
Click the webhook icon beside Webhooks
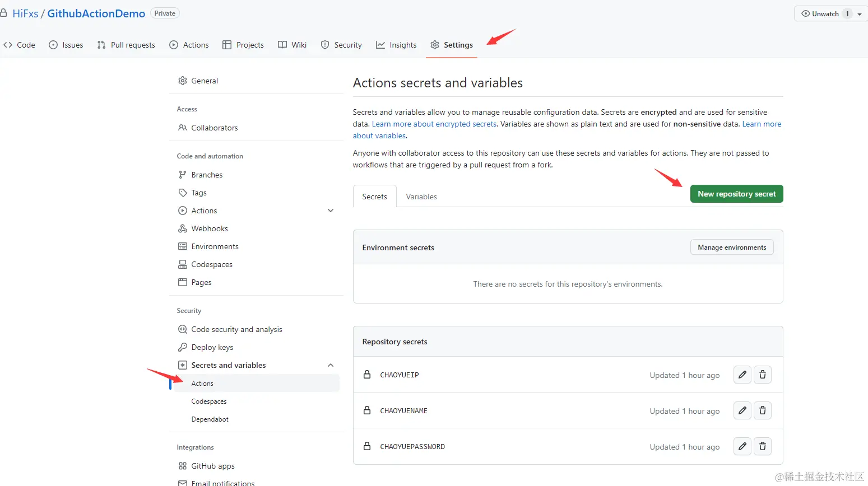(183, 228)
